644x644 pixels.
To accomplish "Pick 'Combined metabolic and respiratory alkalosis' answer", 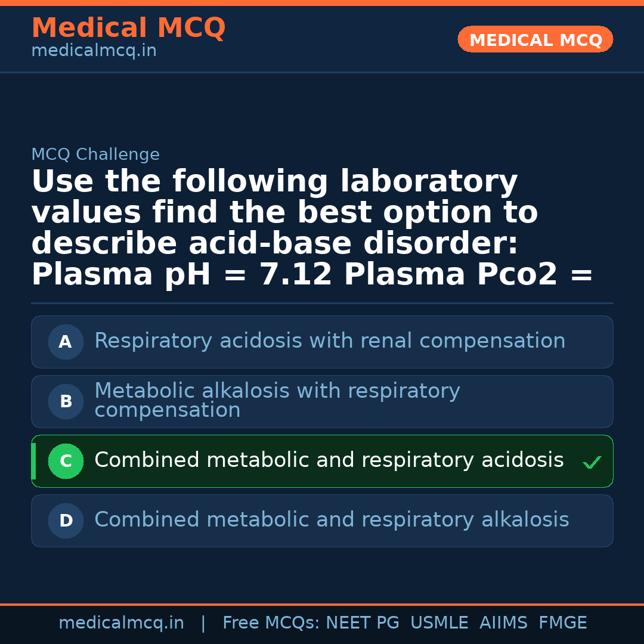I will coord(332,520).
